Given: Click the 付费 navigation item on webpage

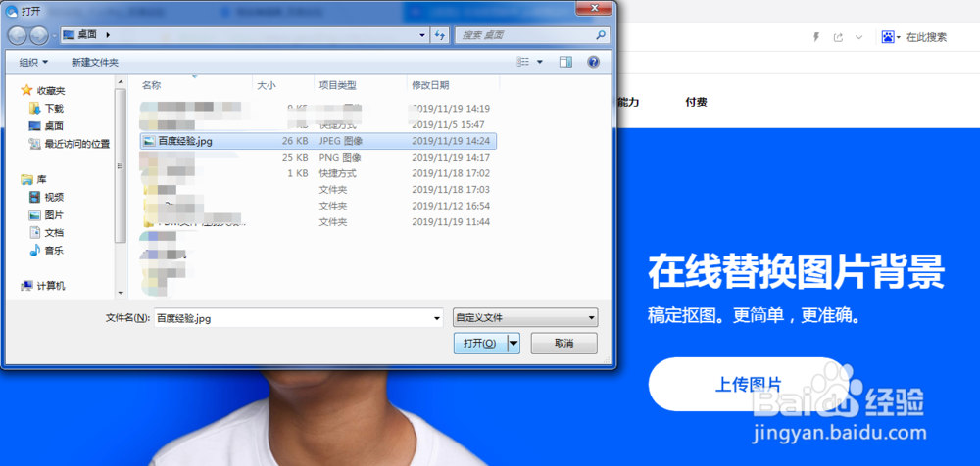Looking at the screenshot, I should [696, 103].
